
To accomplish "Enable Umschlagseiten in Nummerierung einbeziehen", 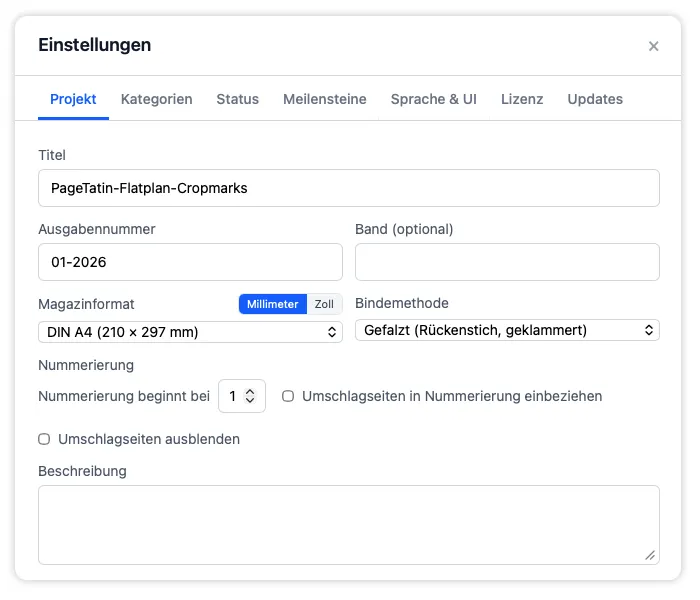I will (288, 396).
